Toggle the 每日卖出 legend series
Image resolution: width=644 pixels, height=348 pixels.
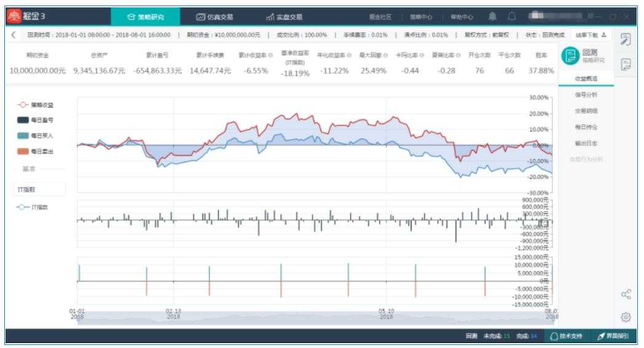coord(35,151)
